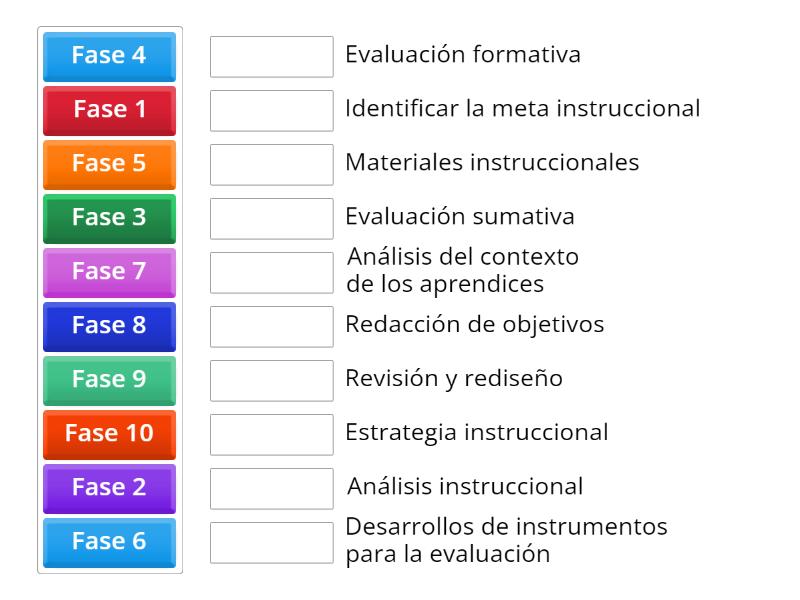Click the answer box beside Redacción de objetivos
The image size is (800, 600).
272,326
